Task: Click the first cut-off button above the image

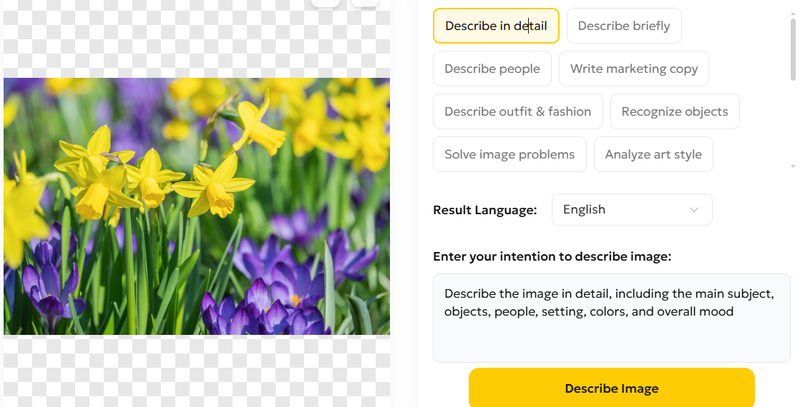Action: 326,3
